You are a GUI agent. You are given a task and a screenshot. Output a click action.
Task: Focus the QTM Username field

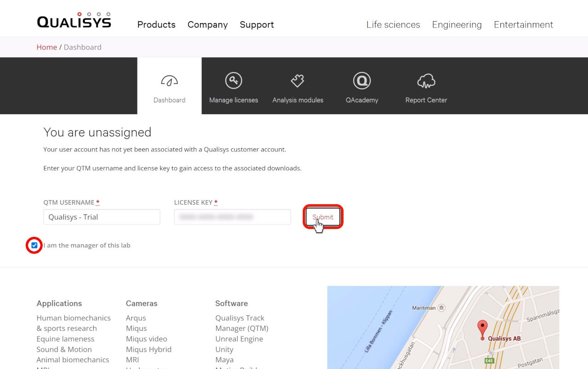[102, 217]
